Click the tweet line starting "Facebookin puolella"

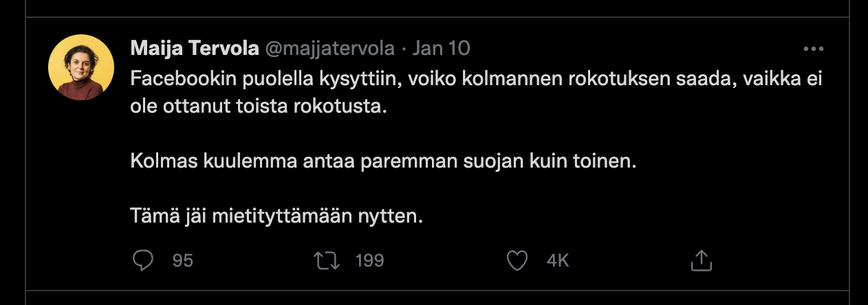pos(476,80)
